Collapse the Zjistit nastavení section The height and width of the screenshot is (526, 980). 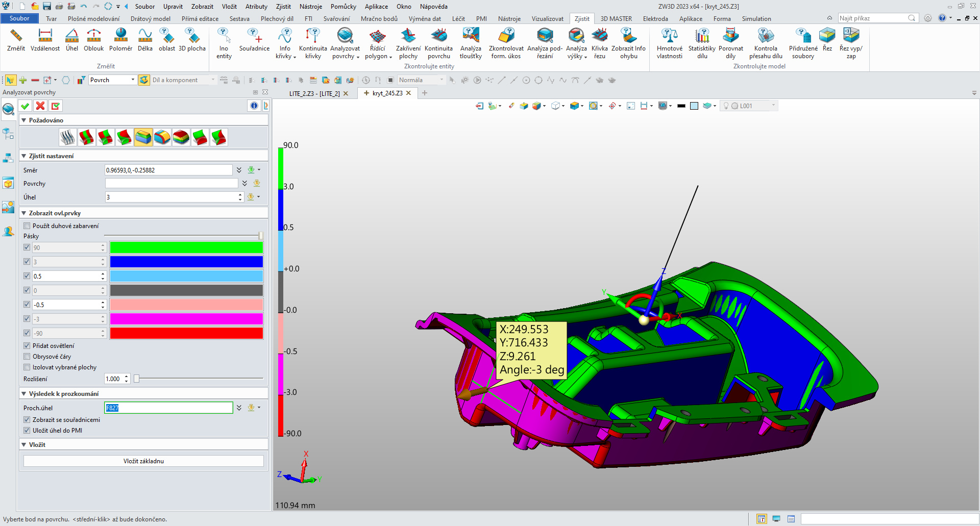click(x=24, y=156)
